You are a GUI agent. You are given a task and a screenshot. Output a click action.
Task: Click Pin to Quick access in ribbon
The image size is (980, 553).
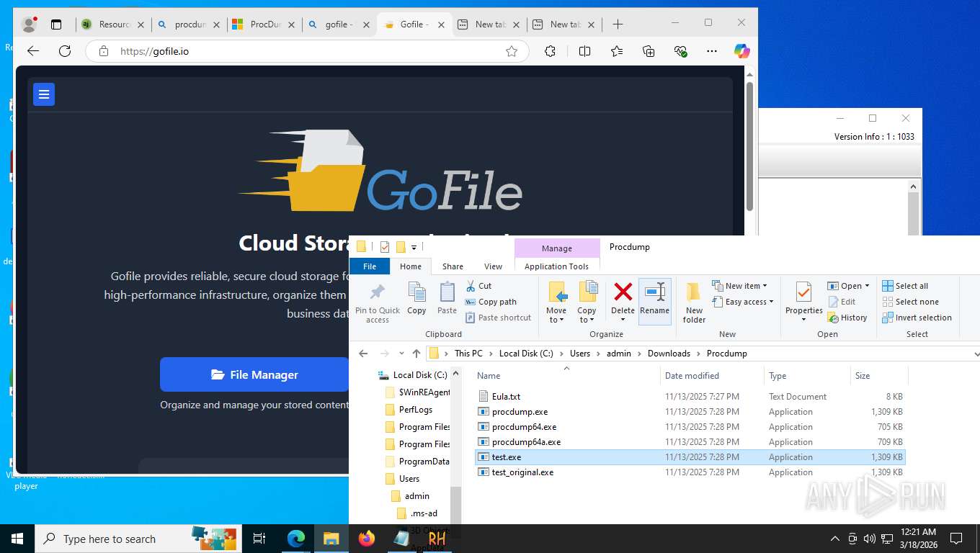coord(377,302)
